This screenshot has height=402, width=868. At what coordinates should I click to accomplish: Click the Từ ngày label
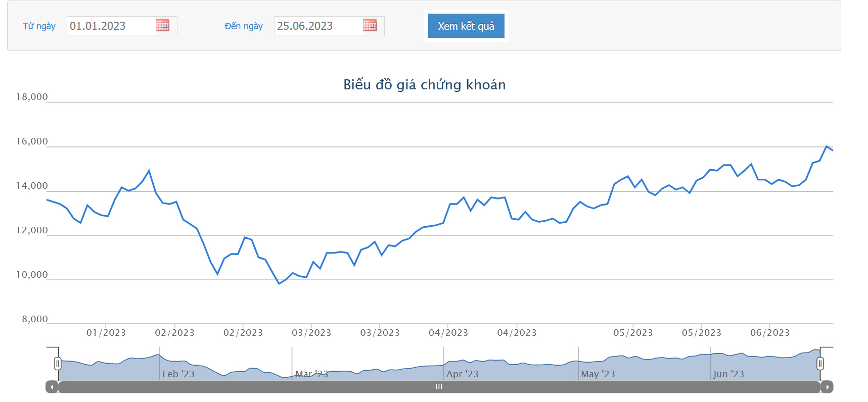point(39,26)
